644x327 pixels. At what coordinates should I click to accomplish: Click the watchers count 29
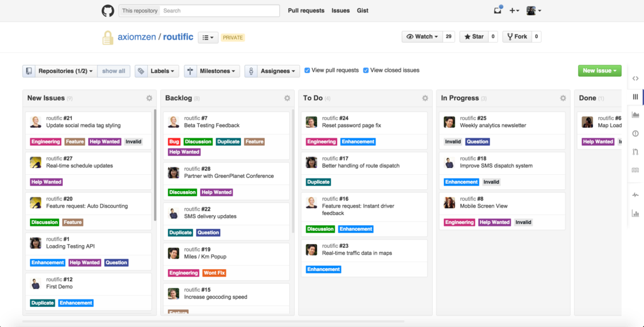click(x=448, y=36)
